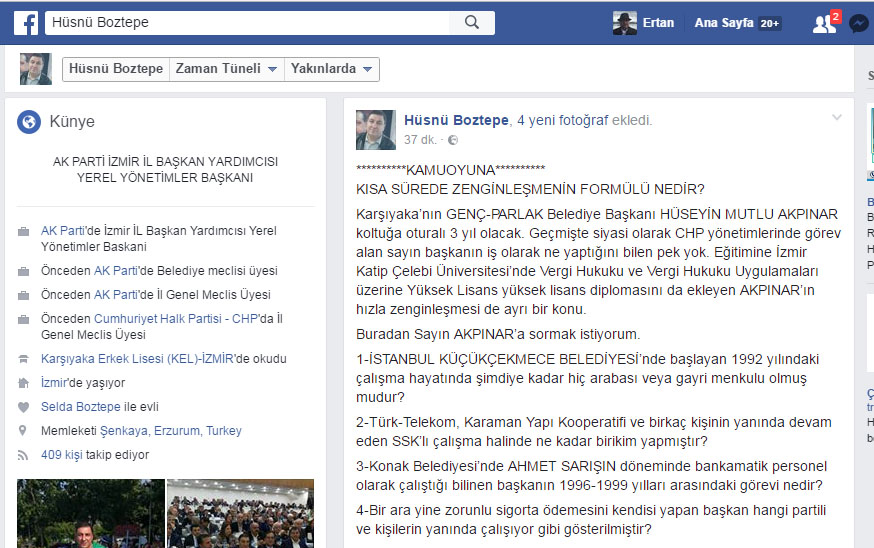
Task: Open the post options chevron menu
Action: 837,118
